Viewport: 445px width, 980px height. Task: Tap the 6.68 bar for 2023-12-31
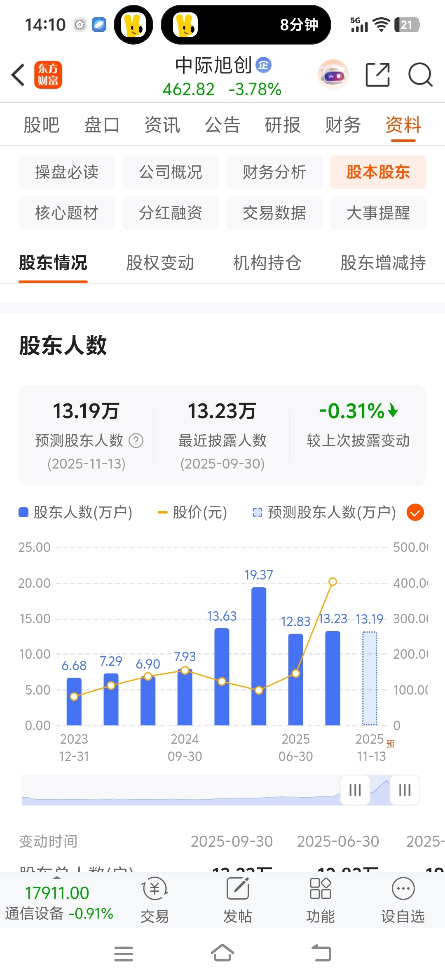click(x=74, y=702)
